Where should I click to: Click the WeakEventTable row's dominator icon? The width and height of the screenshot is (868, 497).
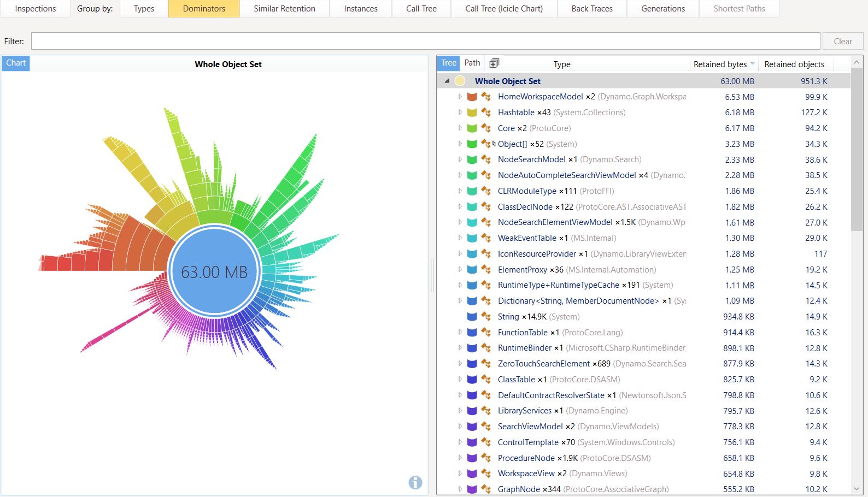click(486, 238)
